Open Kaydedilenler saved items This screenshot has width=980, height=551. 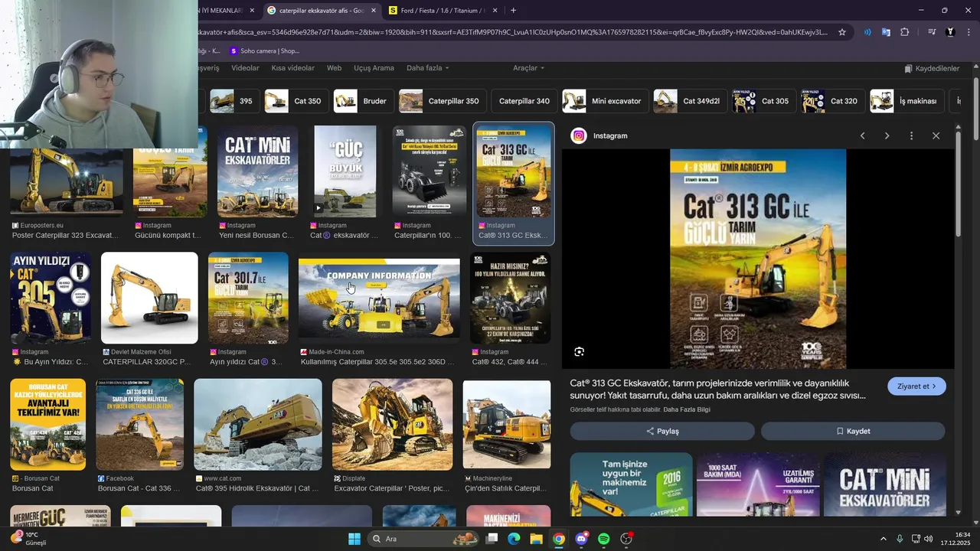click(932, 68)
